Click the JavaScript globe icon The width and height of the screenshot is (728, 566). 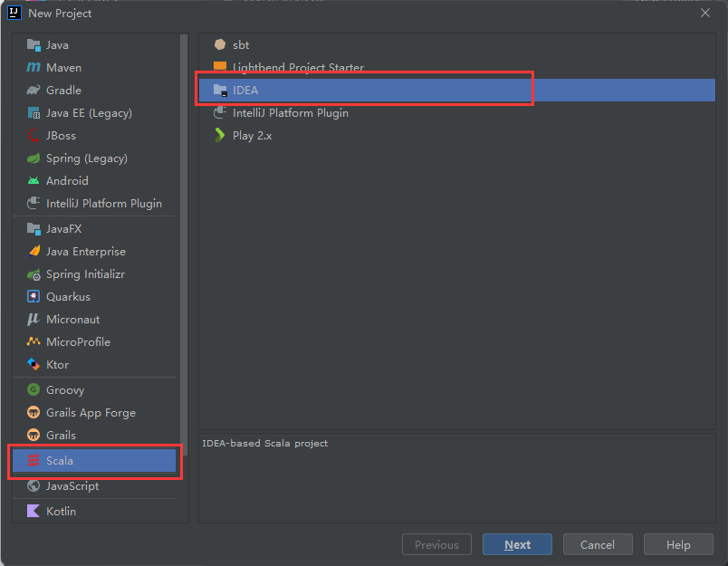click(34, 485)
